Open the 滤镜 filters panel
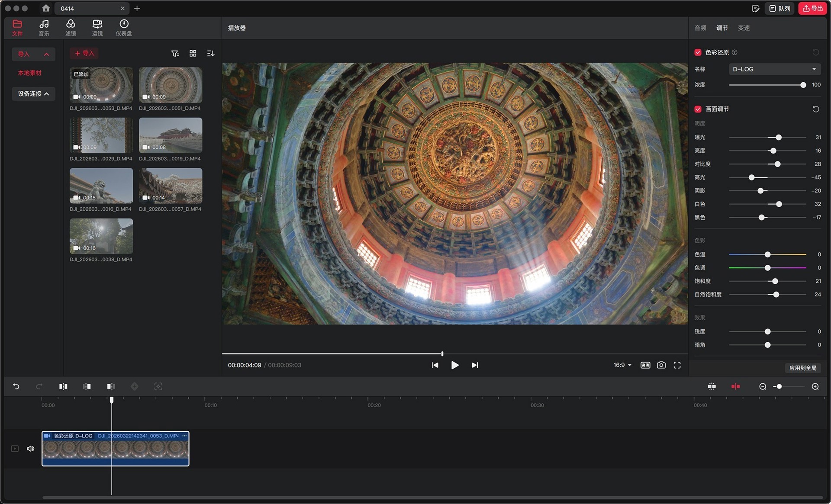The image size is (831, 504). point(71,27)
